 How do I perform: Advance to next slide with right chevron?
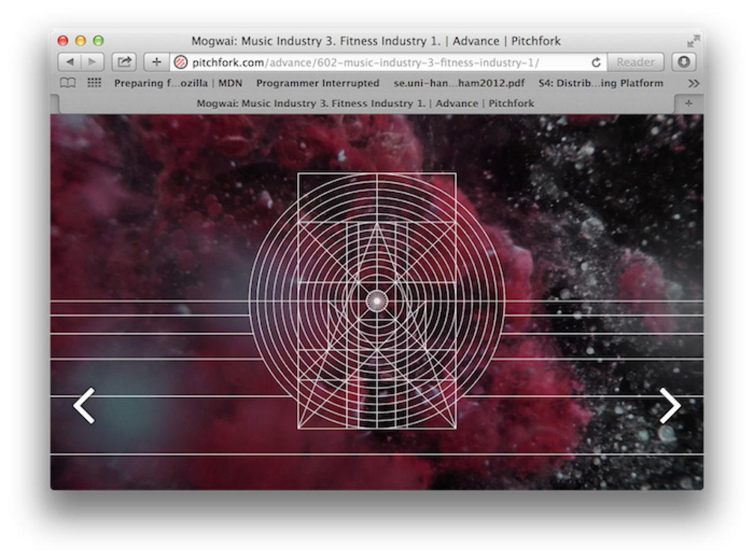pyautogui.click(x=670, y=405)
